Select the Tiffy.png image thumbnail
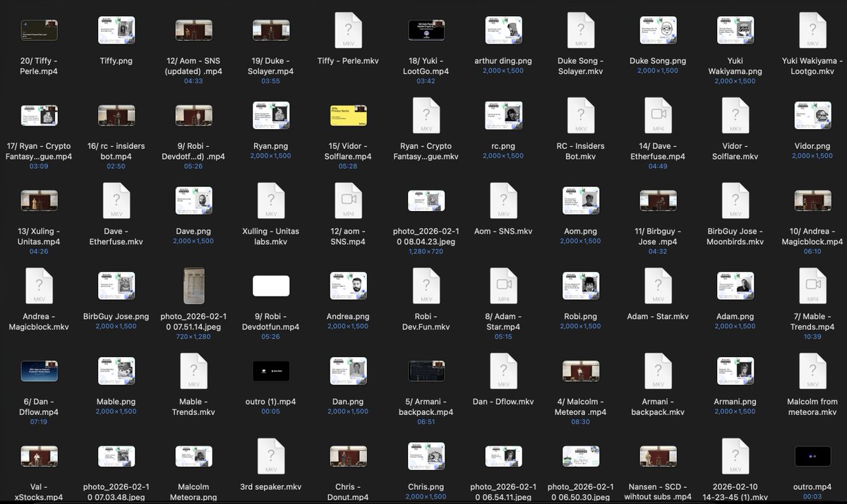 pos(116,30)
